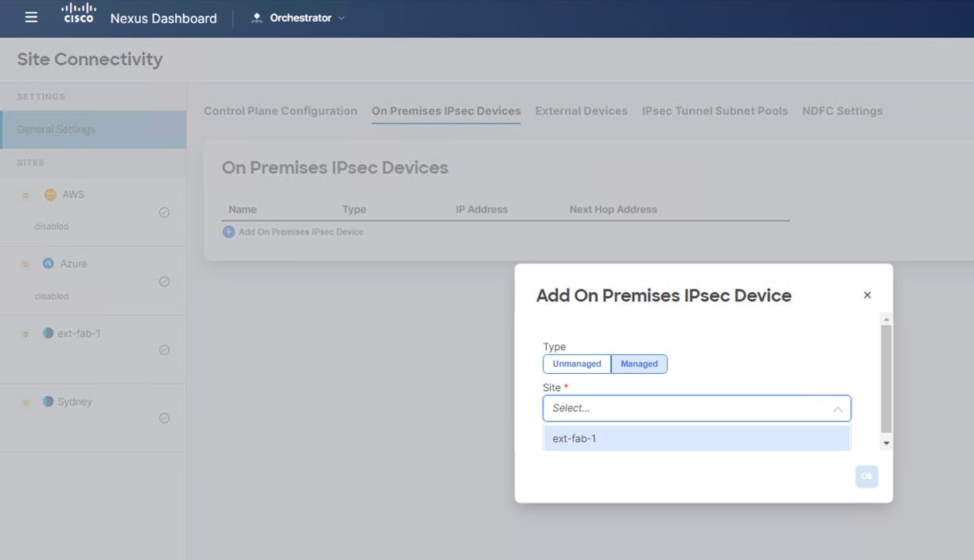Screen dimensions: 974x560
Task: Click the ext-fab-1 site icon
Action: click(48, 333)
